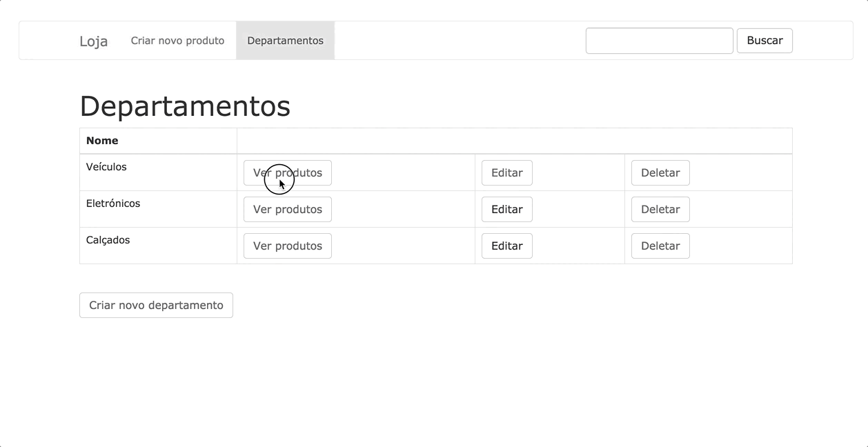This screenshot has width=868, height=447.
Task: Delete the Veículos department
Action: 660,172
